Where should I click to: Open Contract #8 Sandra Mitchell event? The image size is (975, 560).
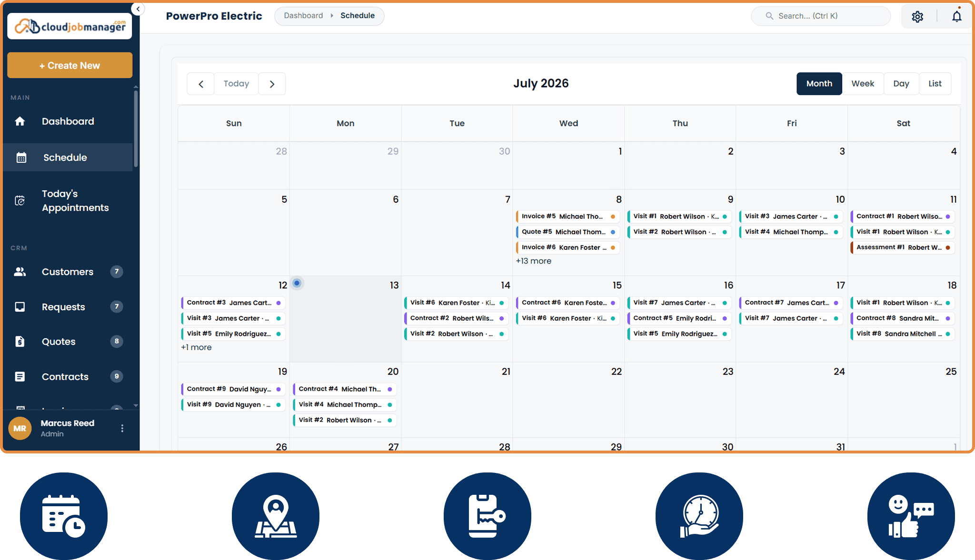pos(903,318)
